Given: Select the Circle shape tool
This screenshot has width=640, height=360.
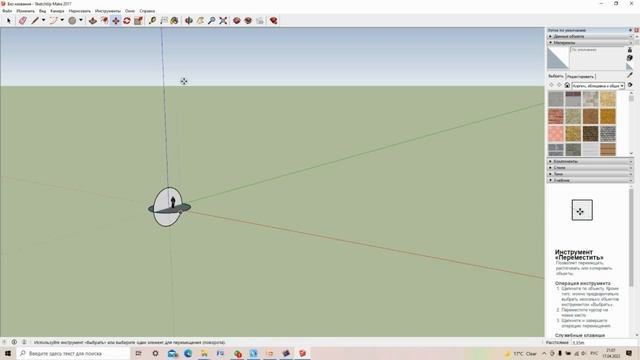Looking at the screenshot, I should coord(72,20).
